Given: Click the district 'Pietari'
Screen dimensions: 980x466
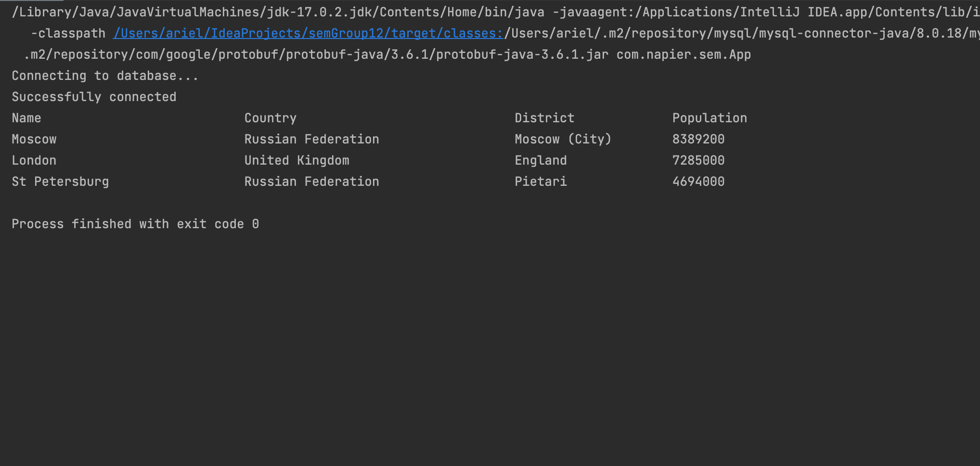Looking at the screenshot, I should point(541,181).
